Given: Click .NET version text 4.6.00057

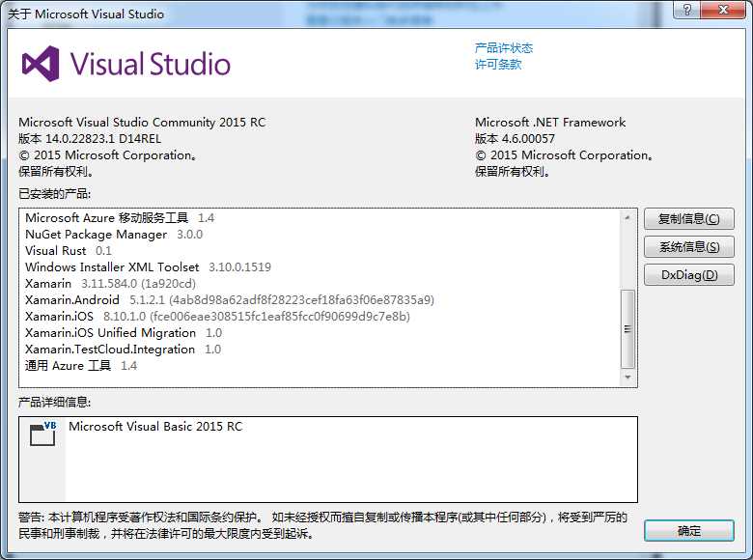Looking at the screenshot, I should [515, 139].
